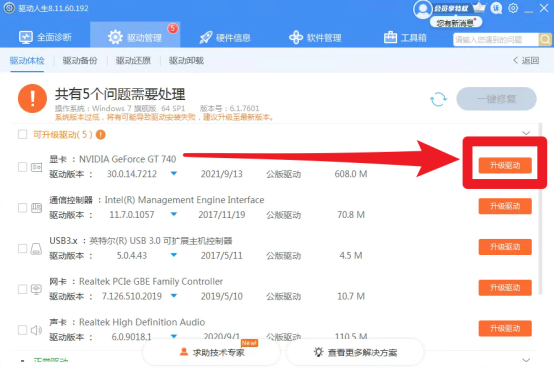
Task: Open 硬件信息 tab
Action: tap(225, 37)
